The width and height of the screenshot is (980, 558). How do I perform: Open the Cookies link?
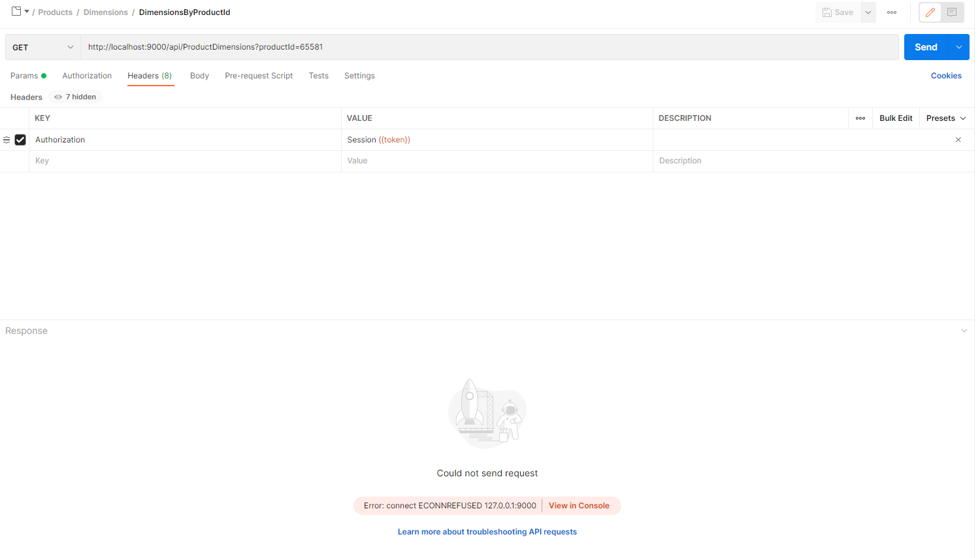pyautogui.click(x=946, y=76)
